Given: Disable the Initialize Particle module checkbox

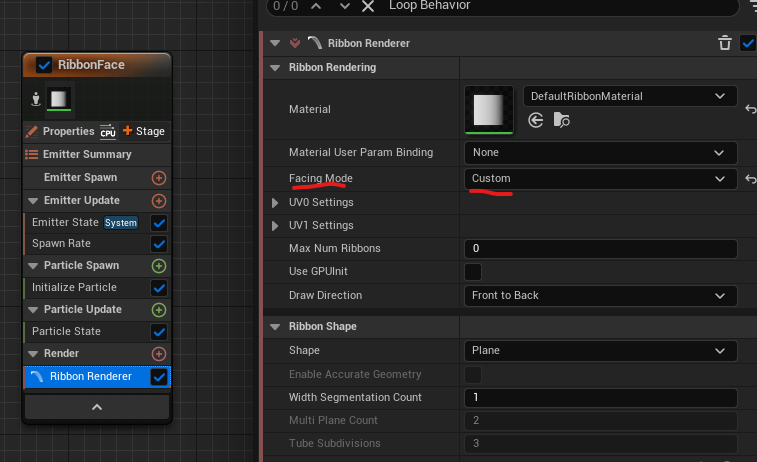Looking at the screenshot, I should [159, 288].
